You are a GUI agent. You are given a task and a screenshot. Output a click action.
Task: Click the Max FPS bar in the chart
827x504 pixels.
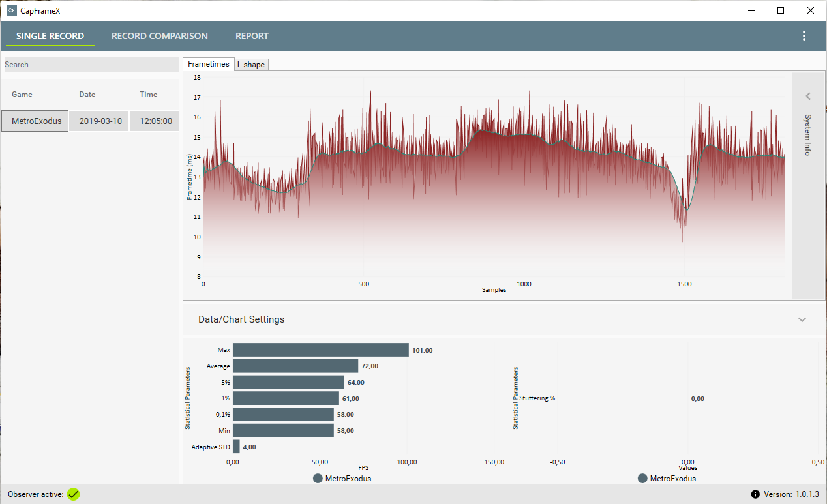[321, 350]
